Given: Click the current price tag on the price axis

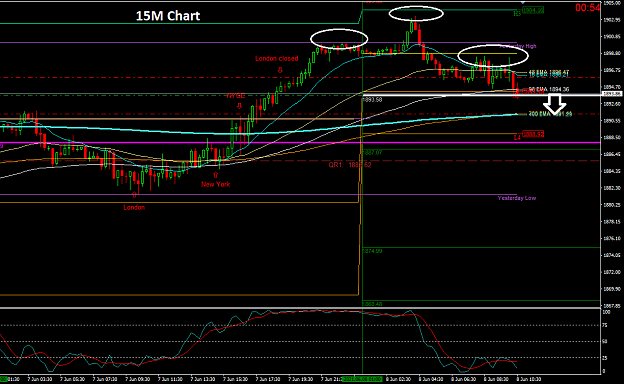Looking at the screenshot, I should tap(612, 94).
